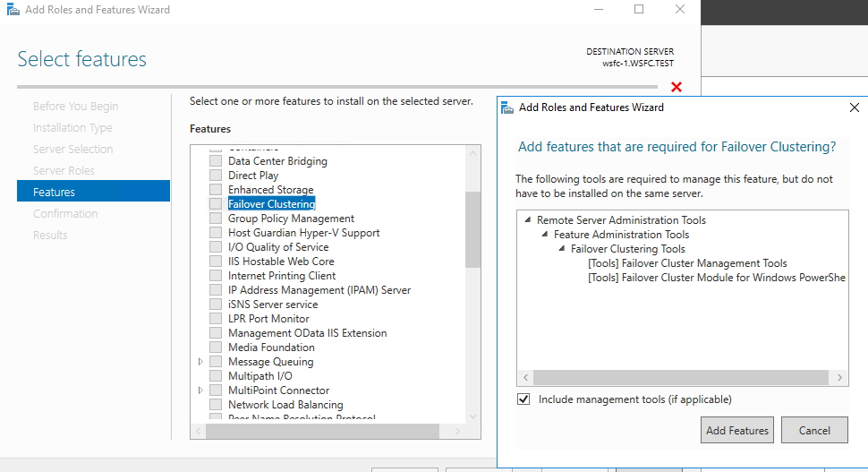Click horizontal scrollbar right arrow in dialog
The height and width of the screenshot is (472, 868).
tap(841, 379)
